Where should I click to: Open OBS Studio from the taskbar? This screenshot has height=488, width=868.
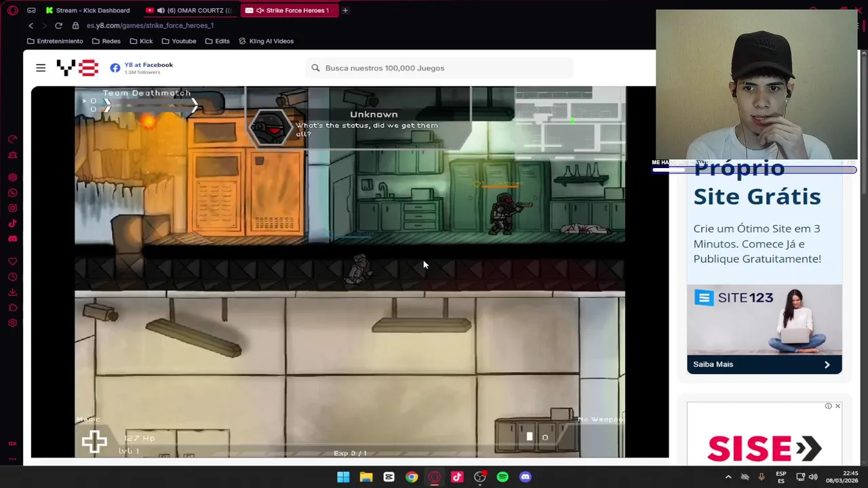[480, 477]
